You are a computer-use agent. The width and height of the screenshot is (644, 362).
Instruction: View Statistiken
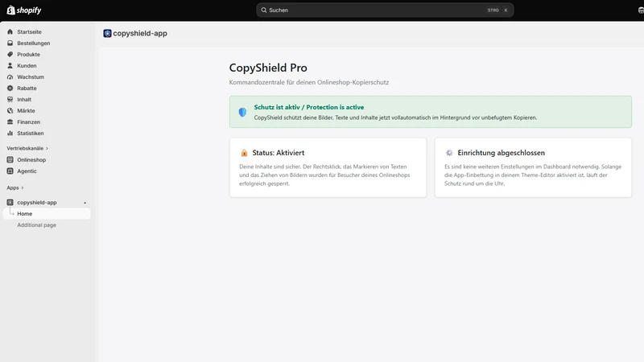click(x=31, y=134)
